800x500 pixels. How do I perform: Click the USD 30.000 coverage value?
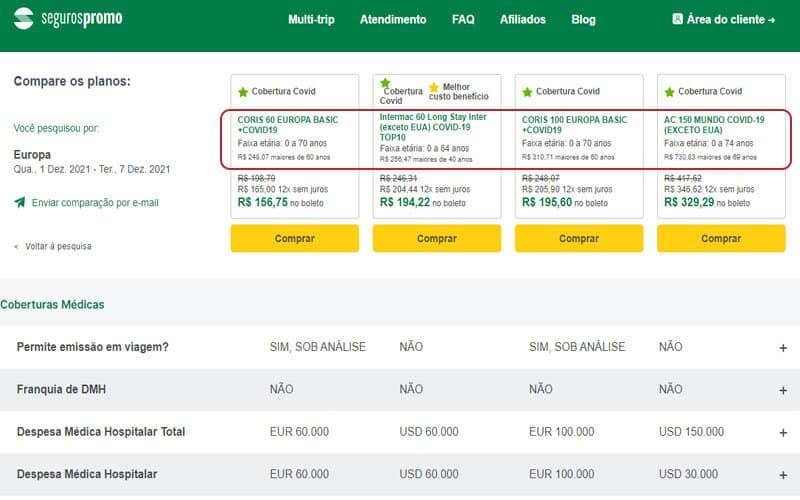click(688, 474)
